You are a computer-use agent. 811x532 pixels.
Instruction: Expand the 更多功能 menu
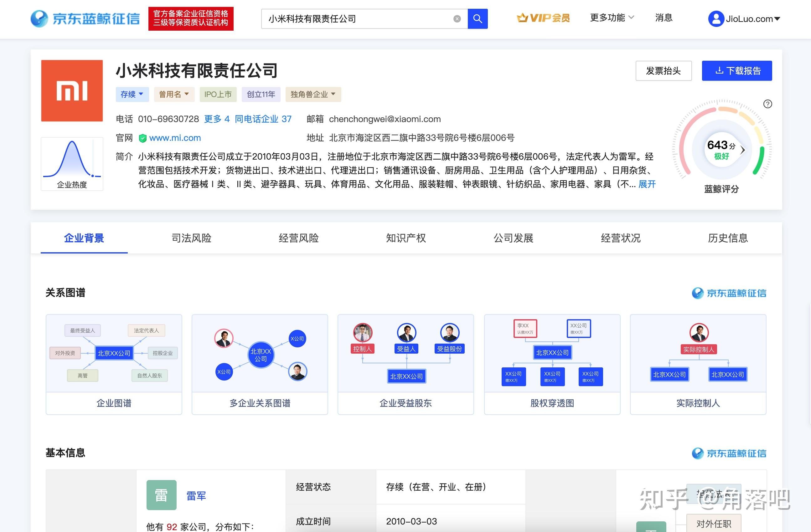coord(612,18)
